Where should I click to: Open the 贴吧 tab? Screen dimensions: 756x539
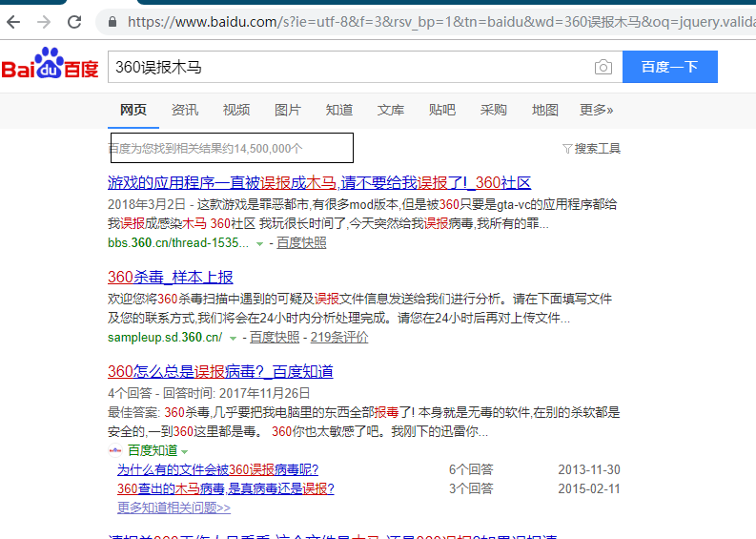tap(442, 110)
